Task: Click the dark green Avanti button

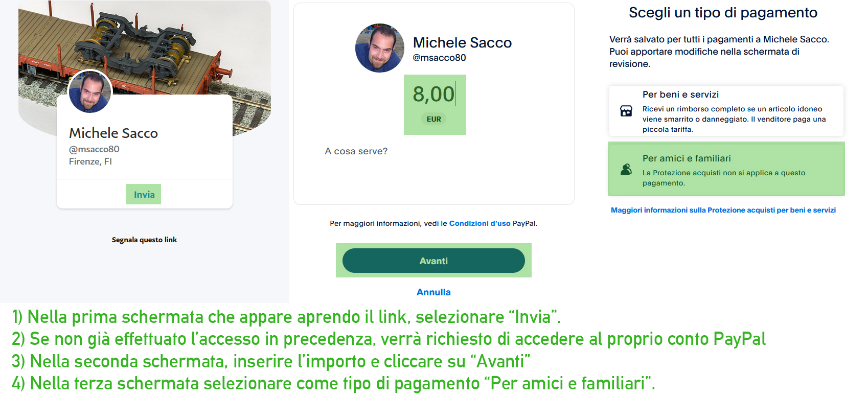Action: click(433, 261)
